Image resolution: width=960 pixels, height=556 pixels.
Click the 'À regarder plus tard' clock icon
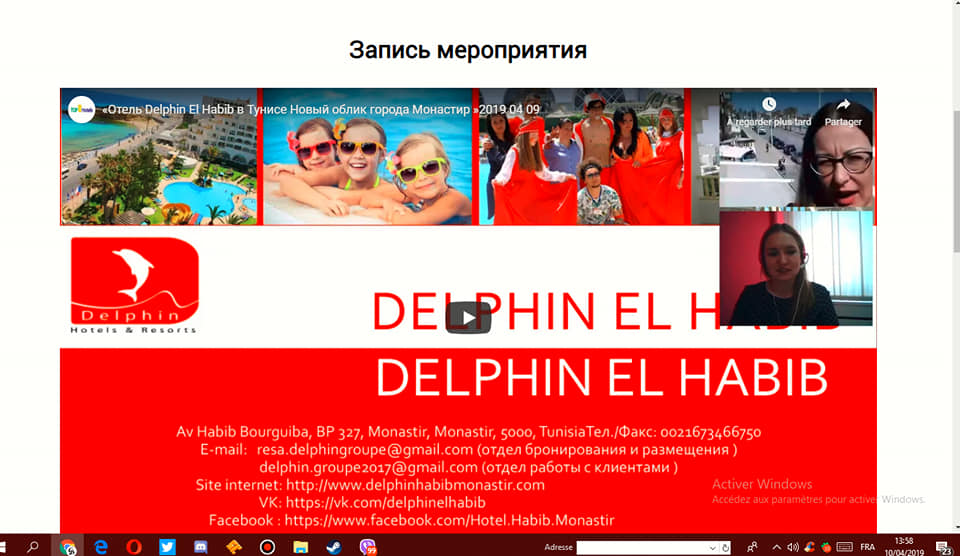769,104
